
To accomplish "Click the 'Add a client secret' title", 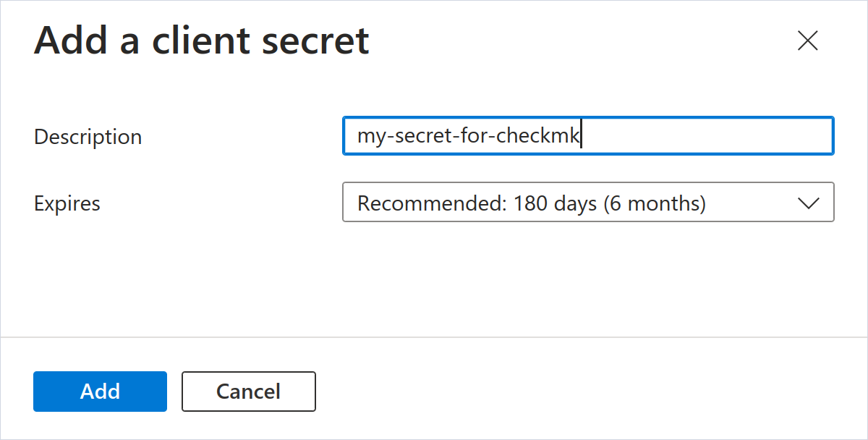I will click(201, 41).
